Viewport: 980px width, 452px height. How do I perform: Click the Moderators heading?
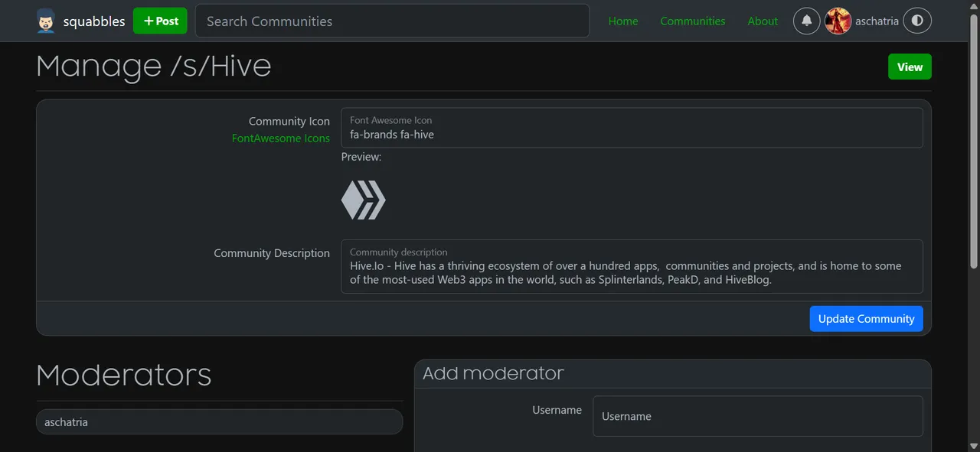(124, 375)
